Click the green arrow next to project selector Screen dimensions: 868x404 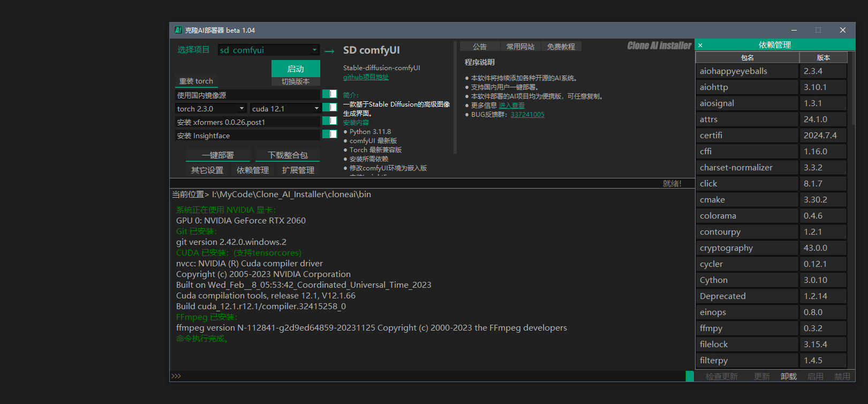329,51
